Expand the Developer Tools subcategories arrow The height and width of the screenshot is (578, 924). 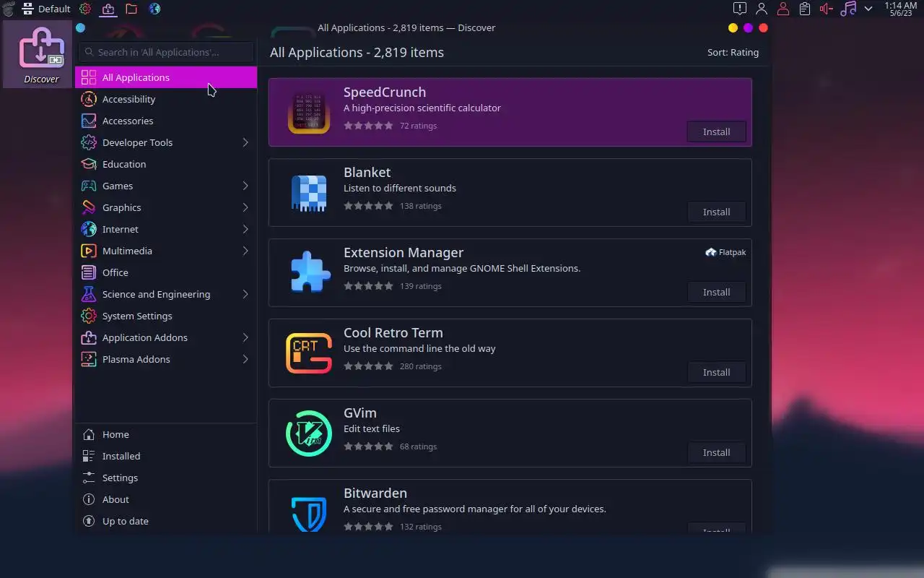(245, 142)
